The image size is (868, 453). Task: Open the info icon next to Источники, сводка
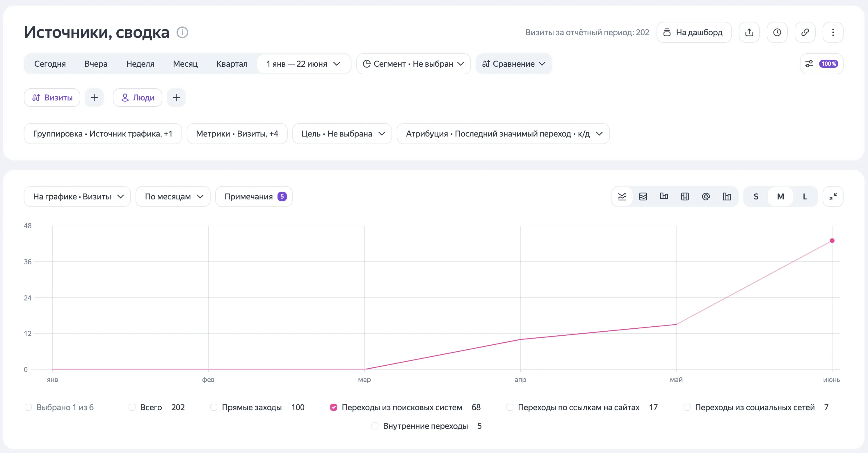point(182,32)
